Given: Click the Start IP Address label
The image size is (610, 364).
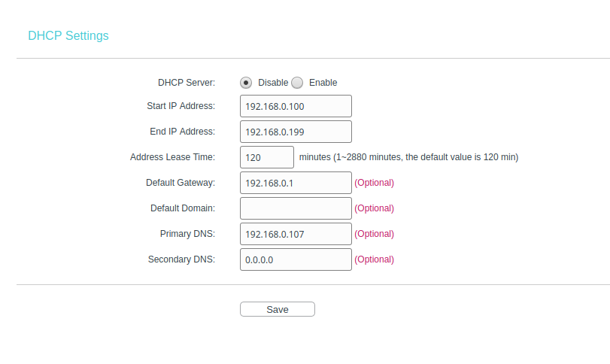Looking at the screenshot, I should pyautogui.click(x=181, y=106).
